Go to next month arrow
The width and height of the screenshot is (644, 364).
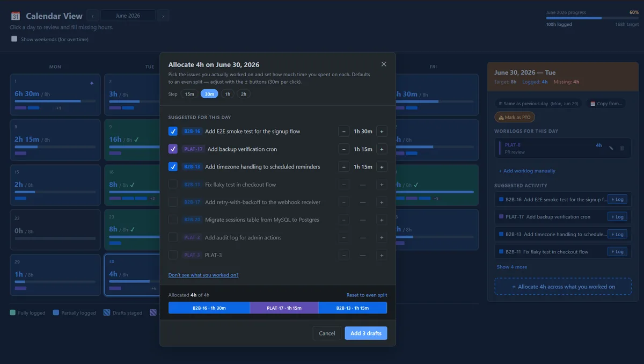(164, 16)
